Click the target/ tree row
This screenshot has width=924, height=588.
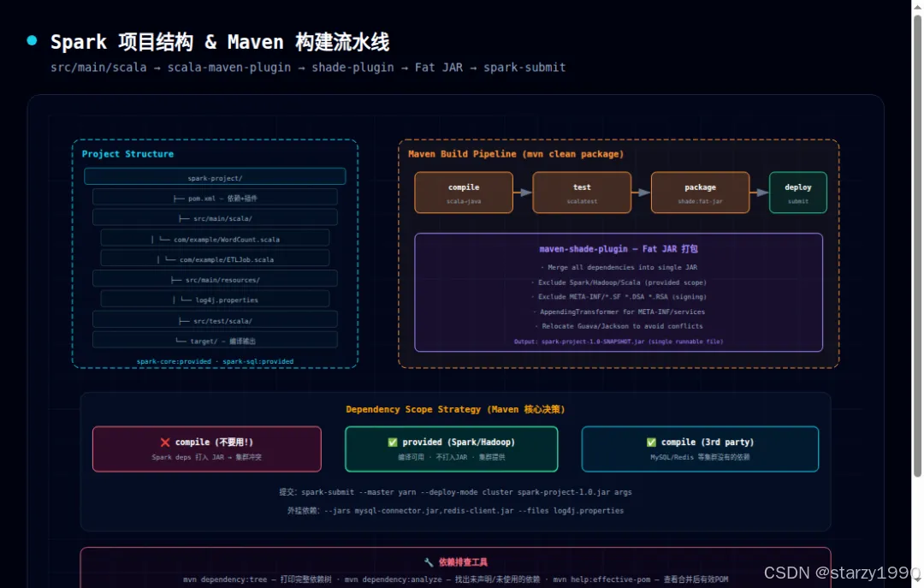point(215,341)
